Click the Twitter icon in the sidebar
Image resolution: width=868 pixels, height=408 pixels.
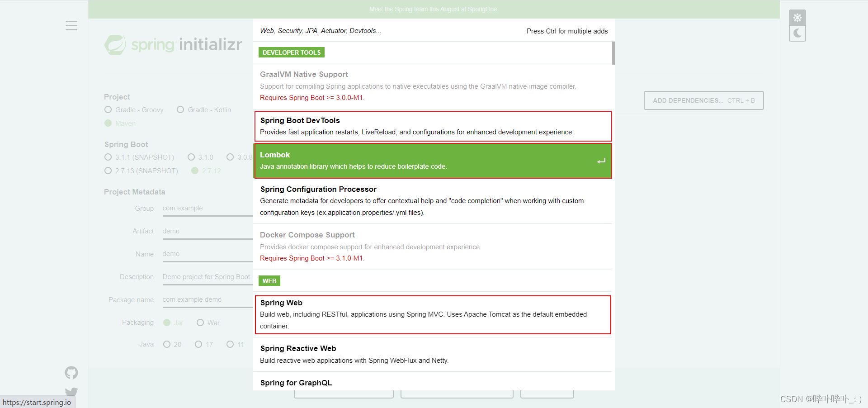pyautogui.click(x=71, y=392)
